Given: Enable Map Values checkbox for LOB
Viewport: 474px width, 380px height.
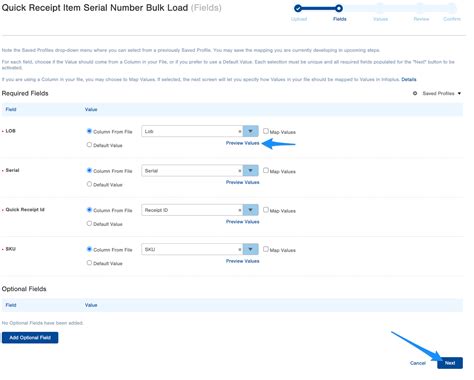Looking at the screenshot, I should point(266,131).
